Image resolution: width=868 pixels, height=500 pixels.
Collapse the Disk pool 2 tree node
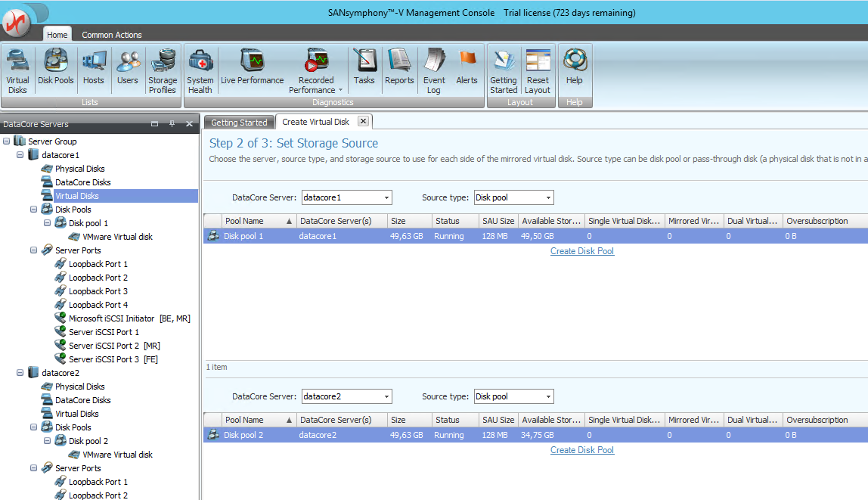(x=47, y=441)
